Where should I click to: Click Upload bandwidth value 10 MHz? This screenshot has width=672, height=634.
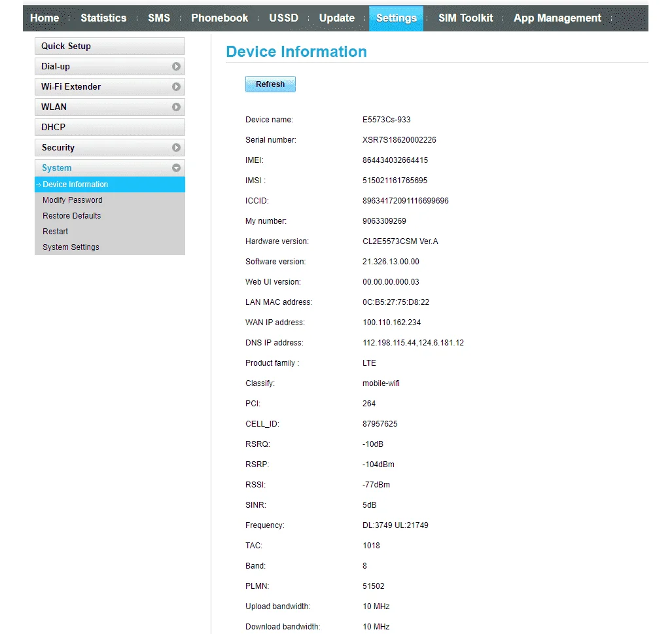click(376, 607)
